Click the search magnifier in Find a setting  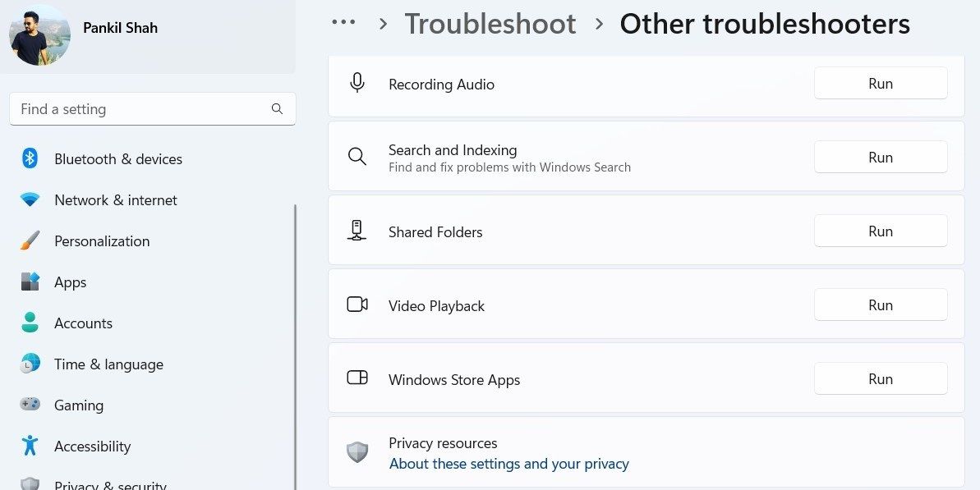[277, 108]
